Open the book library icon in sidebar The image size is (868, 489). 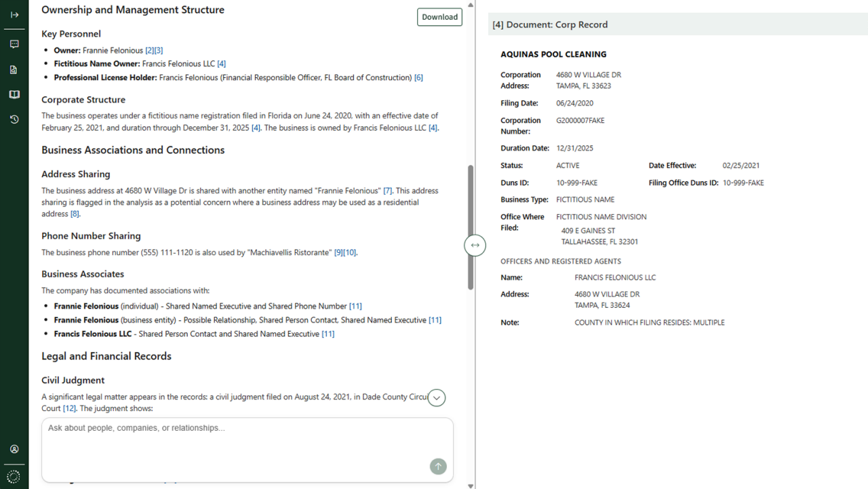click(14, 94)
